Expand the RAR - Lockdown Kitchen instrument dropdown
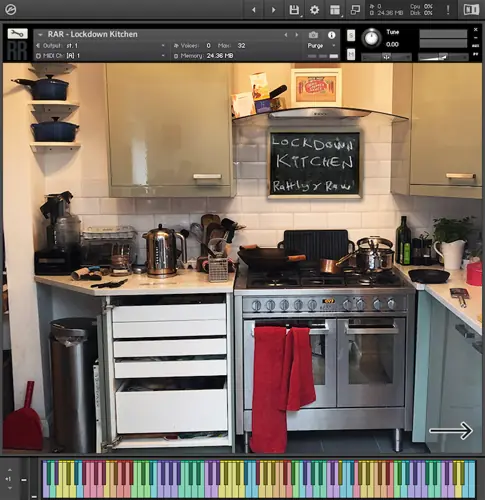Viewport: 485px width, 500px height. [40, 34]
